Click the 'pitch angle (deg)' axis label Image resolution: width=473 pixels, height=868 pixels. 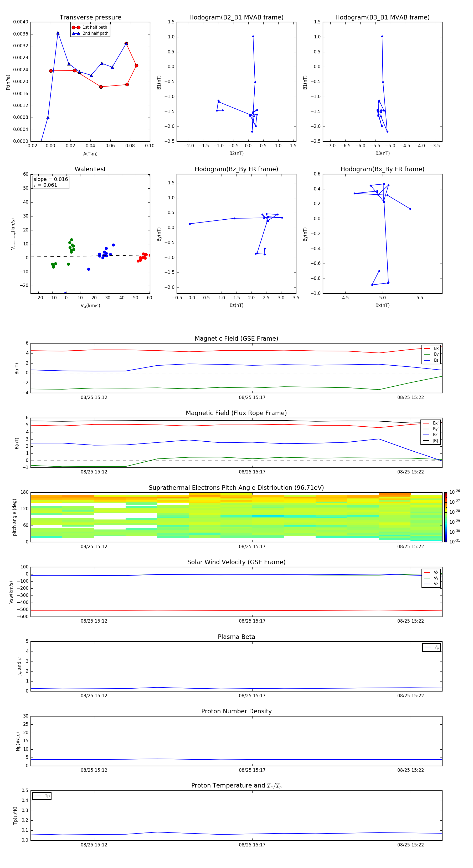(14, 517)
